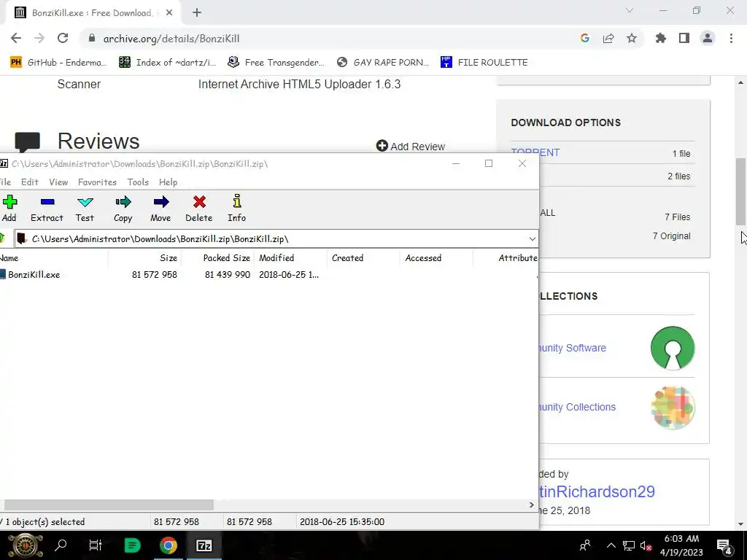Select the Copy toolbar icon in 7-Zip
This screenshot has width=747, height=560.
coord(123,208)
